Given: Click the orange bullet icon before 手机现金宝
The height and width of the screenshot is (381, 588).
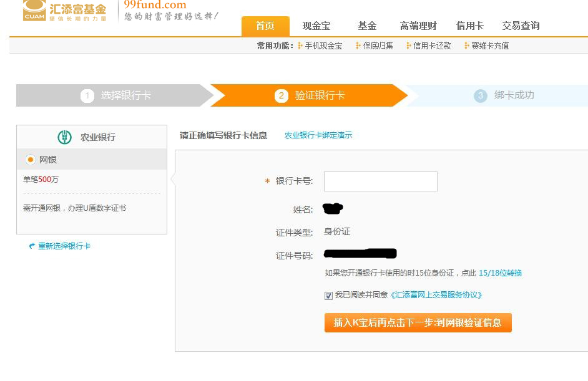Looking at the screenshot, I should point(300,46).
